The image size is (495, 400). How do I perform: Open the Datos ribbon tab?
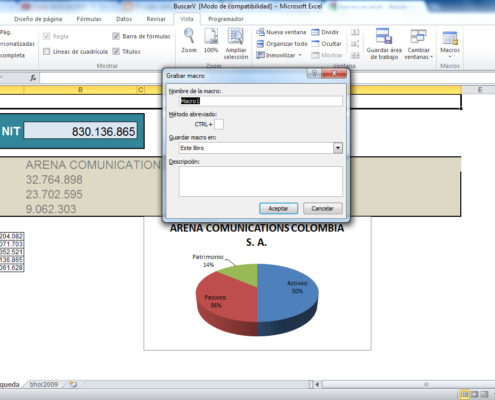[x=124, y=19]
